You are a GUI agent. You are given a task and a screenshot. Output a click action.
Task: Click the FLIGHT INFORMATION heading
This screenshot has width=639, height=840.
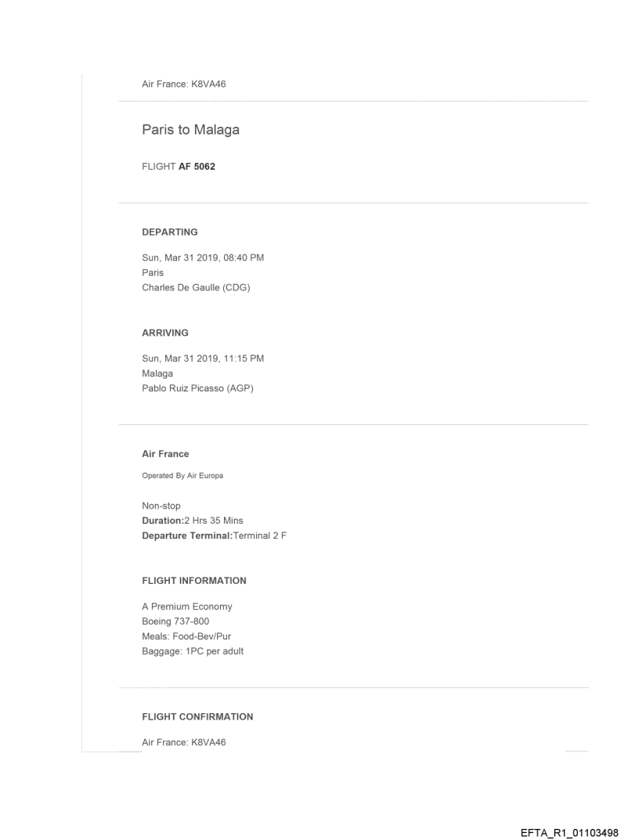point(193,580)
